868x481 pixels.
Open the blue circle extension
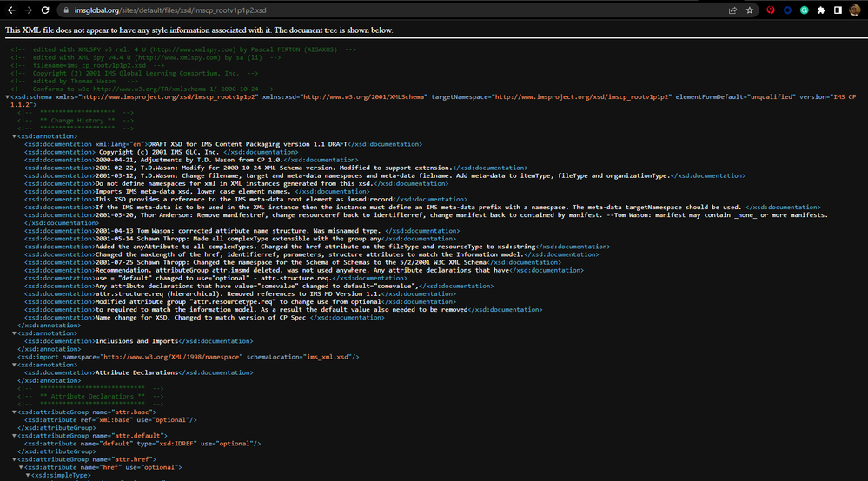pos(788,10)
